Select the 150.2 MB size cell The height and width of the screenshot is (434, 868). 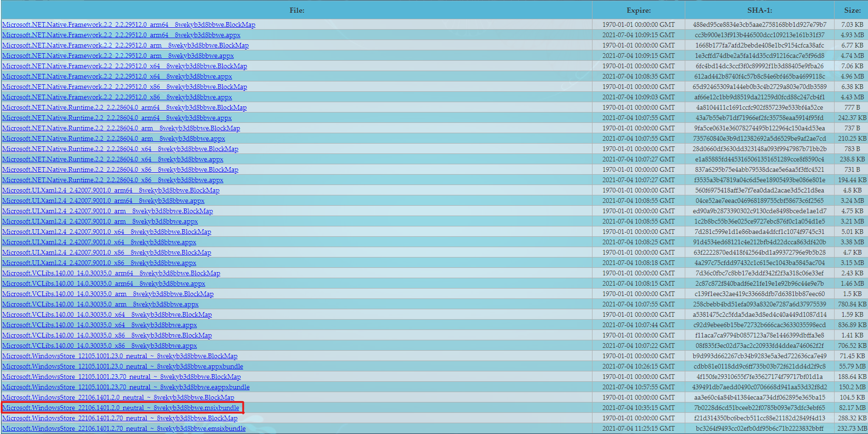point(852,387)
